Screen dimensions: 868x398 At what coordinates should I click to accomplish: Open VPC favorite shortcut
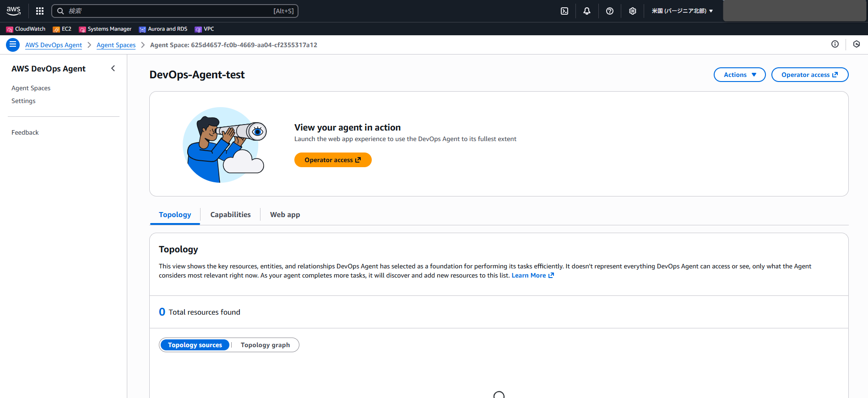(205, 29)
